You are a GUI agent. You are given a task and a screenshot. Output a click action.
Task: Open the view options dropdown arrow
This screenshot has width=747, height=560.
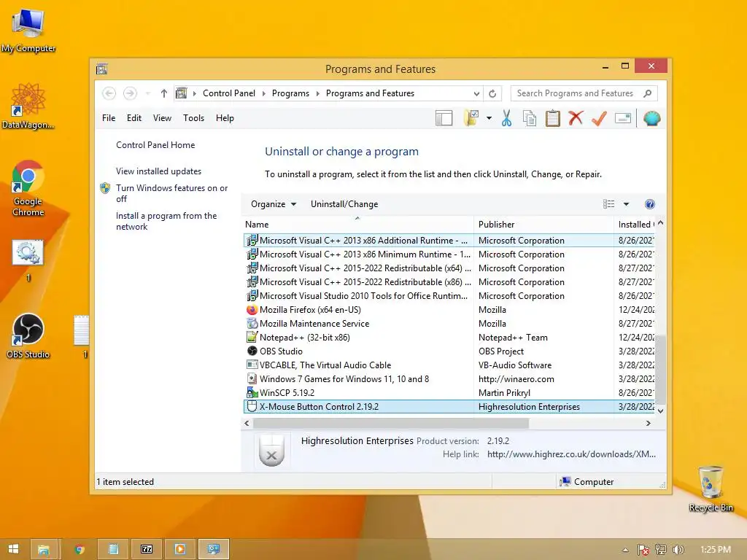click(626, 204)
